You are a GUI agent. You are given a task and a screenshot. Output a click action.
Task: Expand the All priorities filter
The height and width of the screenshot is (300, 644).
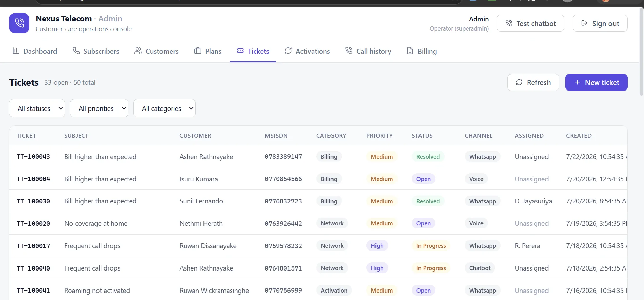(99, 108)
